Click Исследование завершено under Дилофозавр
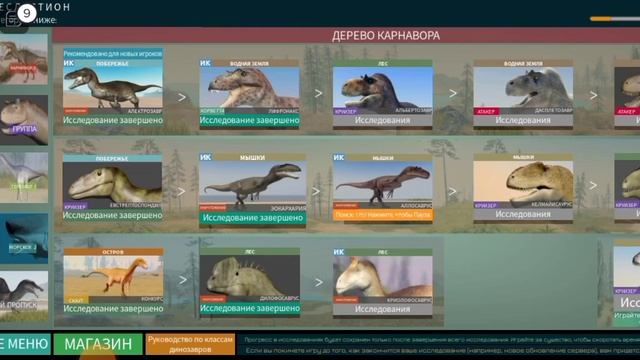 point(249,309)
